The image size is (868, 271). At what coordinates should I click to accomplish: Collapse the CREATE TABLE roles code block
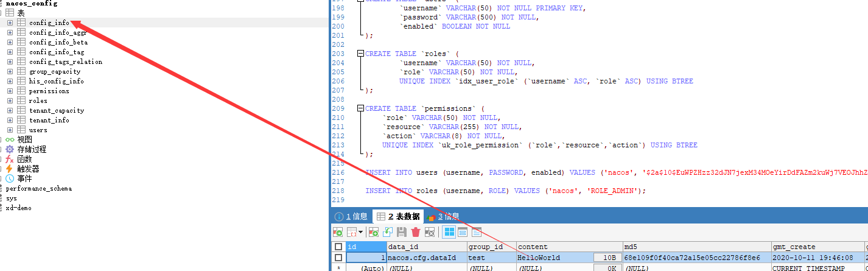tap(360, 54)
